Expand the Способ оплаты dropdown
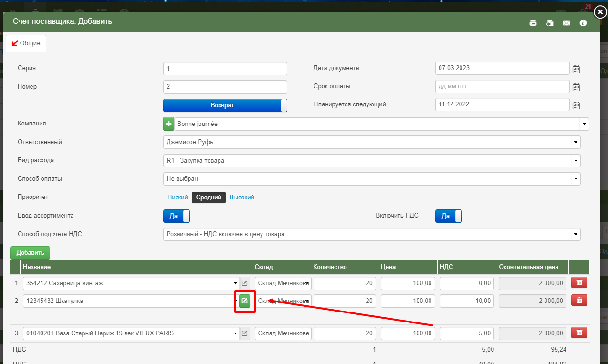608x364 pixels. point(576,179)
